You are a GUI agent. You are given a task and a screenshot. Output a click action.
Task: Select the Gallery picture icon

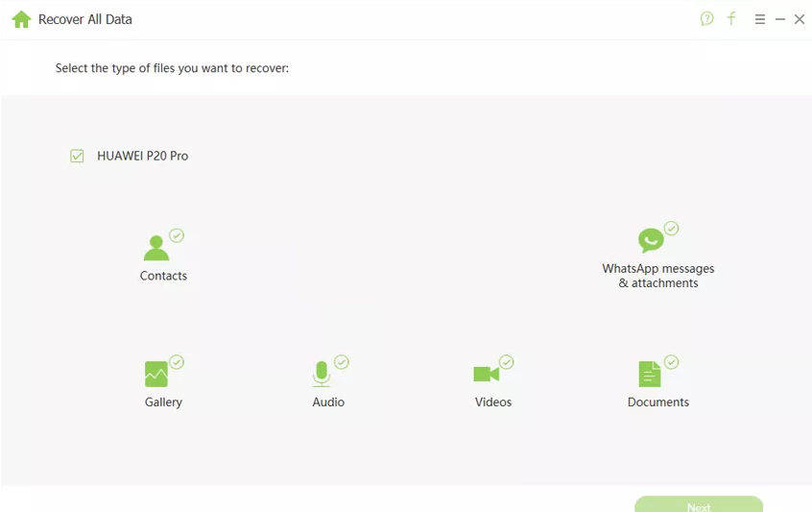[155, 375]
